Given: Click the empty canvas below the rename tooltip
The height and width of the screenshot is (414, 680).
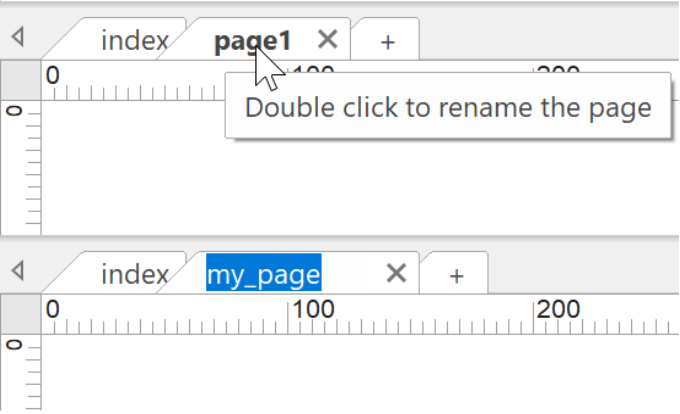Looking at the screenshot, I should tap(360, 186).
